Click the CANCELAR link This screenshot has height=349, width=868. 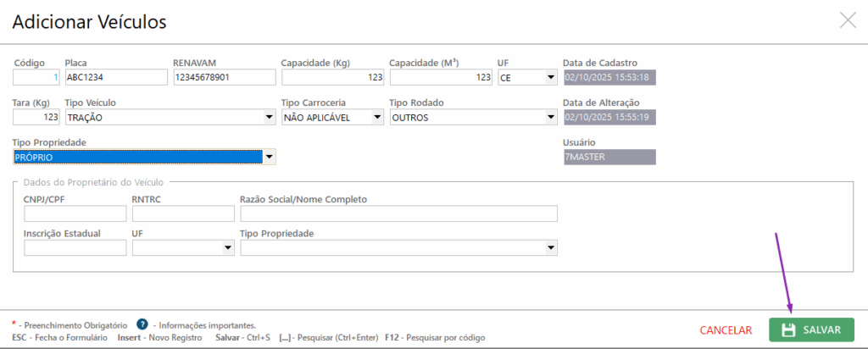(726, 330)
